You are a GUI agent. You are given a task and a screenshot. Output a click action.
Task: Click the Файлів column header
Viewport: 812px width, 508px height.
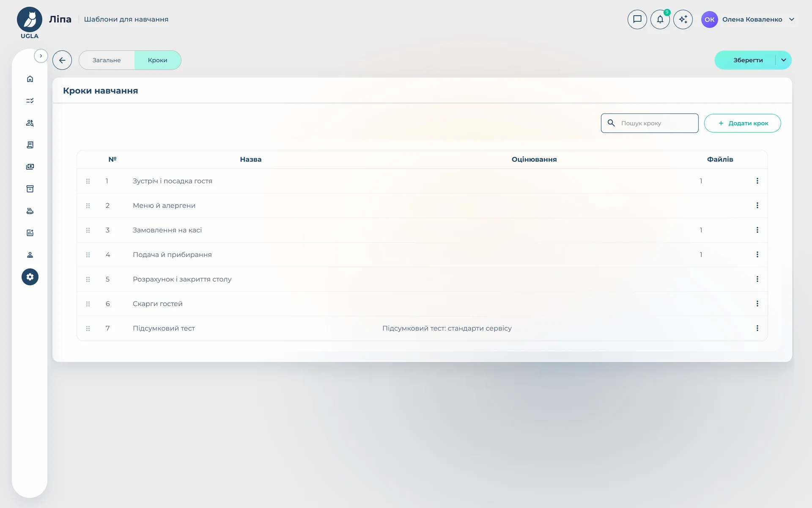[x=720, y=160]
